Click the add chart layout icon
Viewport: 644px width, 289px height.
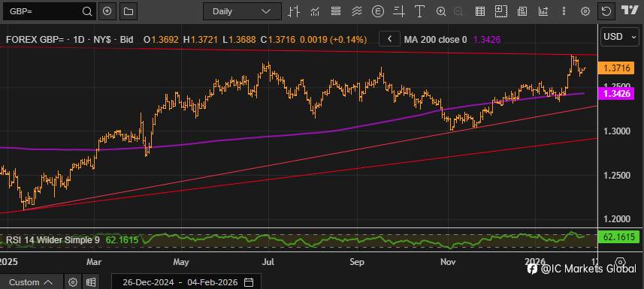[501, 11]
